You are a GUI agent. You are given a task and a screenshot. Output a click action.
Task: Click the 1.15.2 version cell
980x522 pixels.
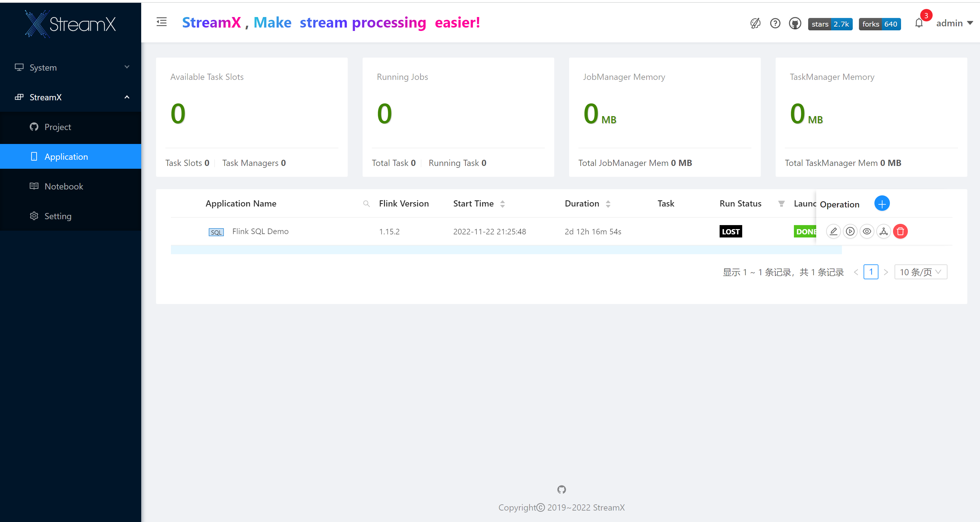tap(389, 231)
